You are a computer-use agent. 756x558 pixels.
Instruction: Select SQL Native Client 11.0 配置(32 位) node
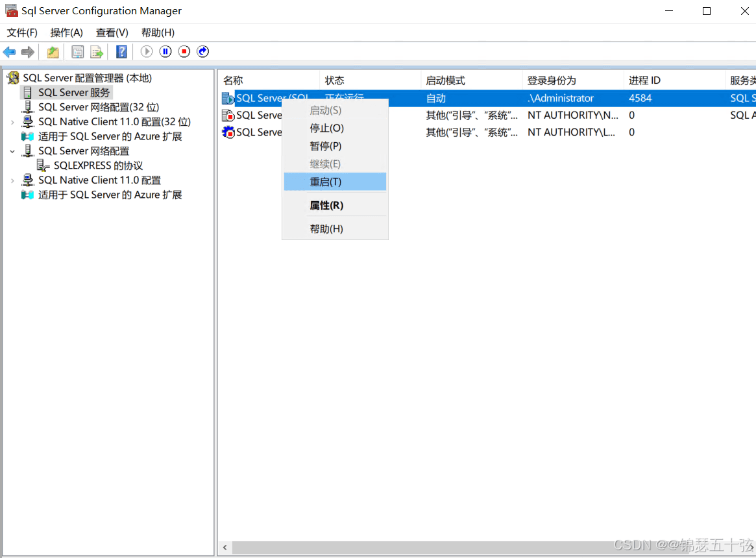pyautogui.click(x=114, y=122)
